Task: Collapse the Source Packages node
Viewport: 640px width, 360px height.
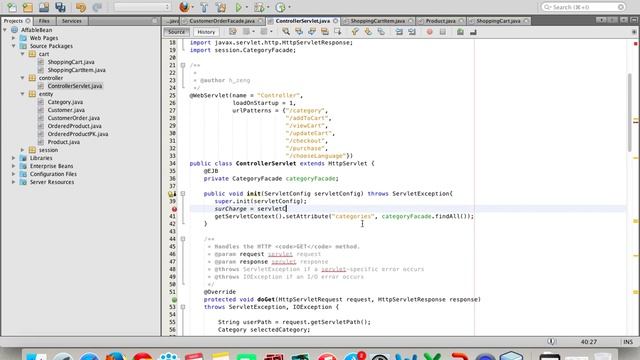Action: coord(13,46)
